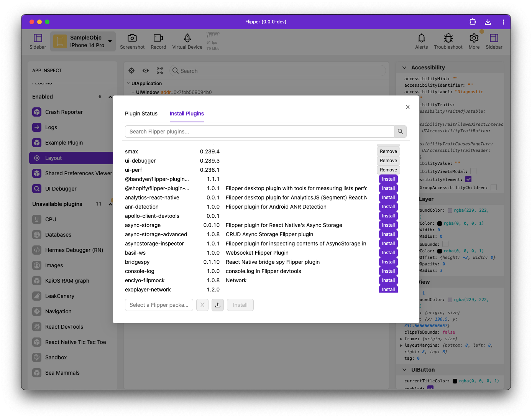Install the console-log plugin

click(x=388, y=271)
